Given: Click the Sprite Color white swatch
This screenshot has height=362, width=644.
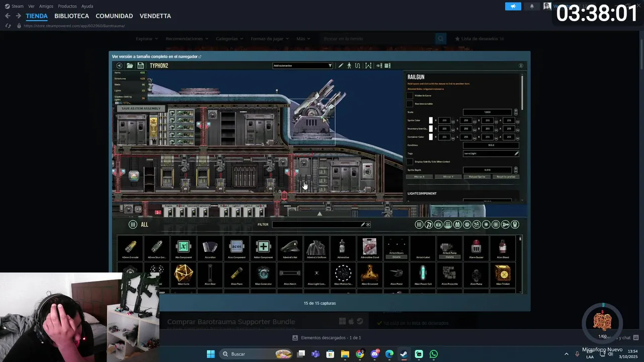Looking at the screenshot, I should pyautogui.click(x=431, y=121).
